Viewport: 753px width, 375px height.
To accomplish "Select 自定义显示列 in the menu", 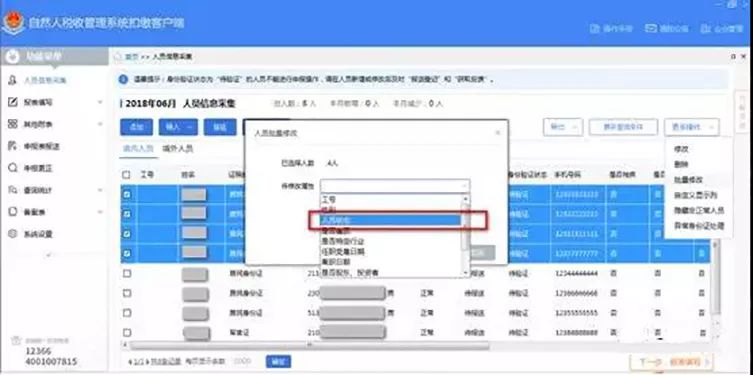I will [695, 195].
